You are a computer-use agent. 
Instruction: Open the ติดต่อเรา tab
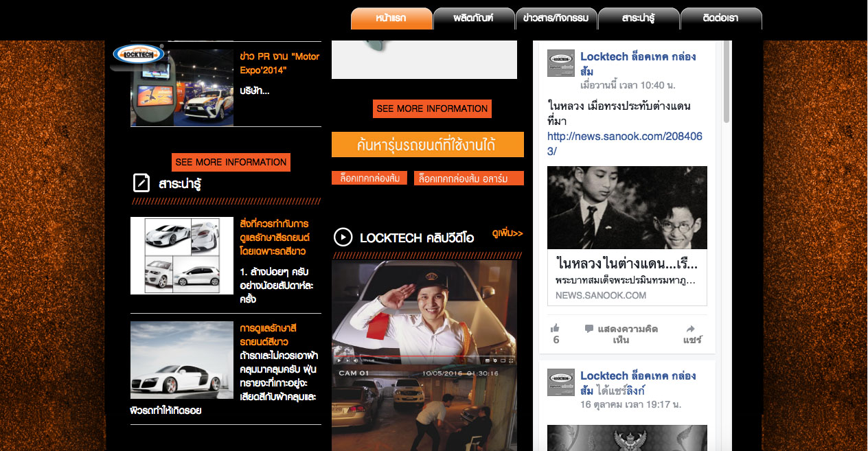(x=721, y=19)
